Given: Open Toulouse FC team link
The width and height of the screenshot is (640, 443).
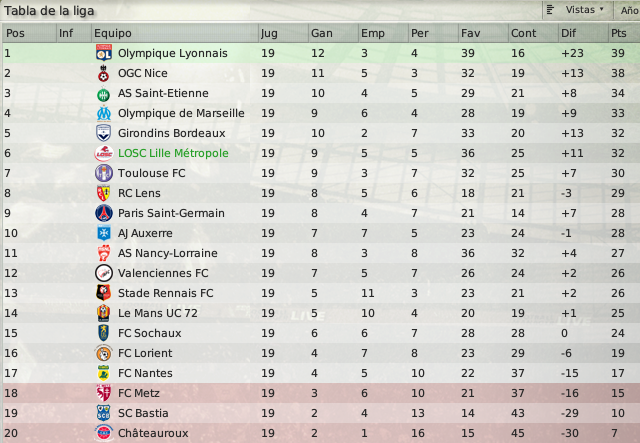Looking at the screenshot, I should tap(151, 173).
